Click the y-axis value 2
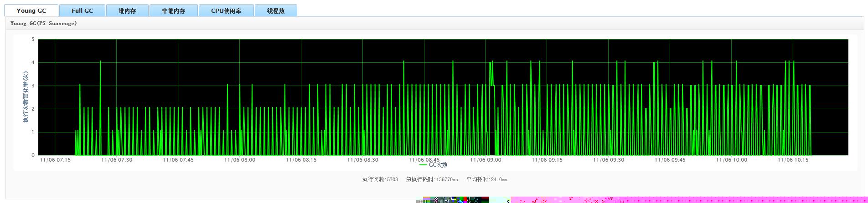The image size is (868, 203). [x=33, y=109]
